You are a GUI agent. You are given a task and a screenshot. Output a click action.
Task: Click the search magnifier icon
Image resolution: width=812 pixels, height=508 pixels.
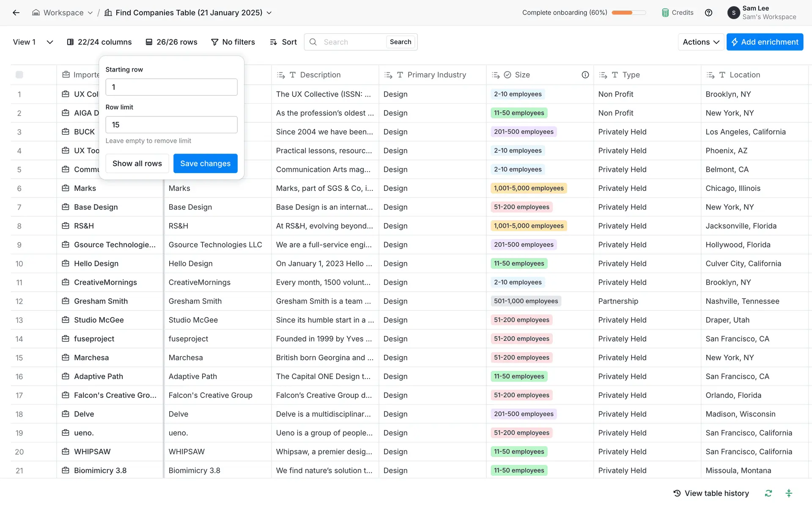tap(313, 42)
